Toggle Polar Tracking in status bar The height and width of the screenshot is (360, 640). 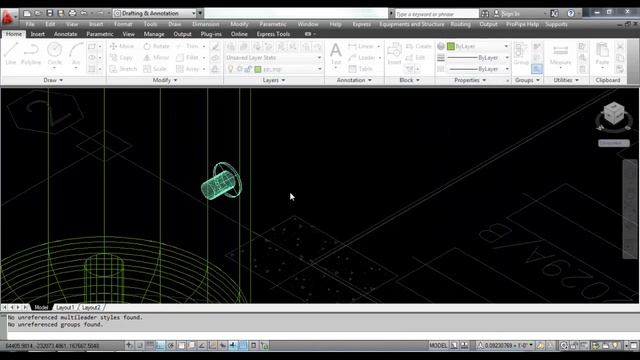[x=171, y=346]
